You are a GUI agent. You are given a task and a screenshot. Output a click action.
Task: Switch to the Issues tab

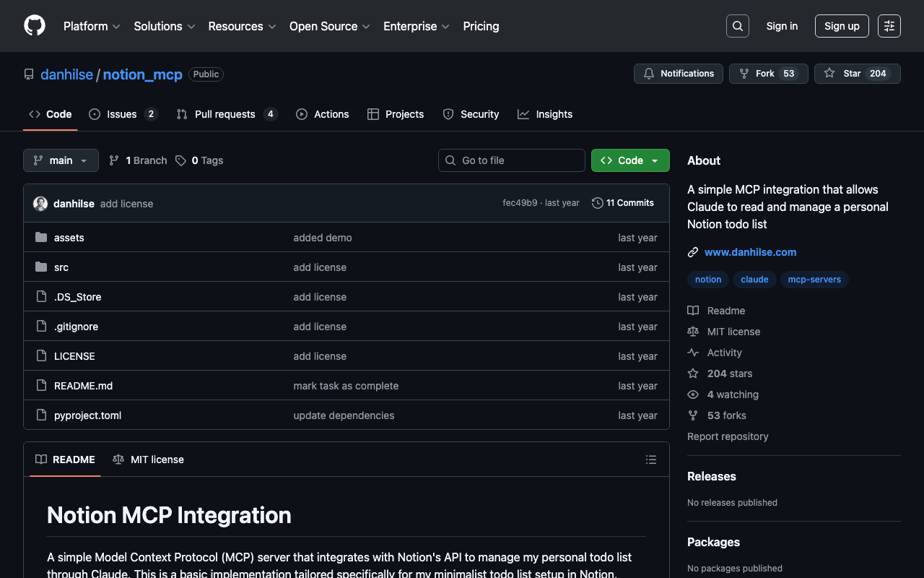pyautogui.click(x=123, y=114)
